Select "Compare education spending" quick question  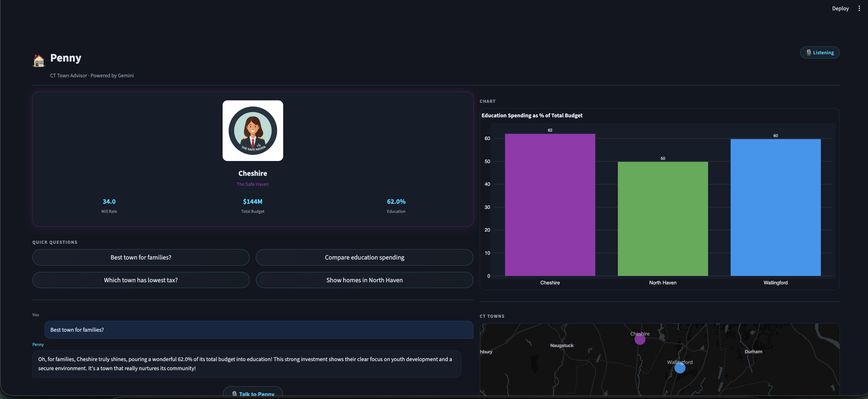[364, 257]
